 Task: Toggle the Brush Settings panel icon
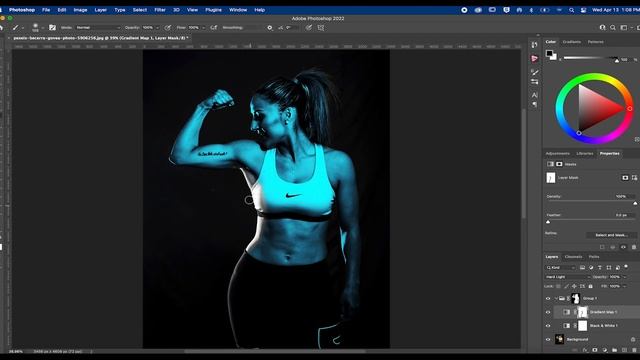(x=52, y=28)
